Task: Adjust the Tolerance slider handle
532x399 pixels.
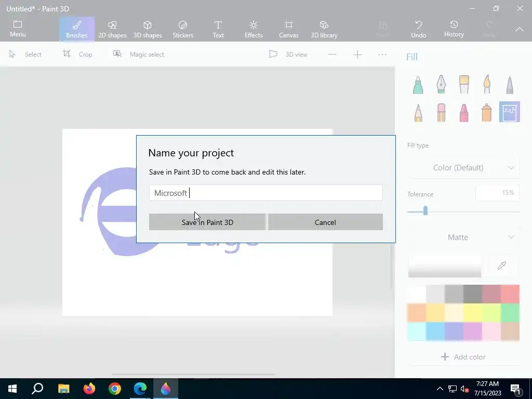Action: point(425,211)
